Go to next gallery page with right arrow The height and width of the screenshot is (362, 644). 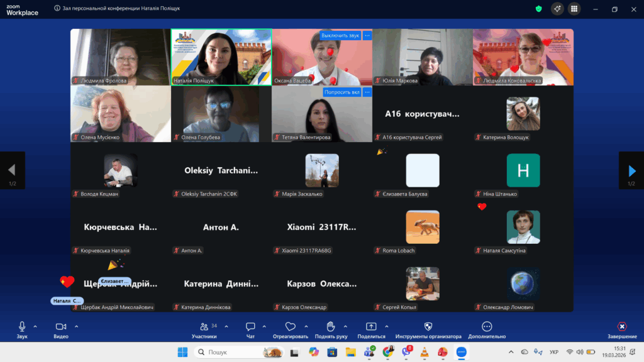pos(631,170)
